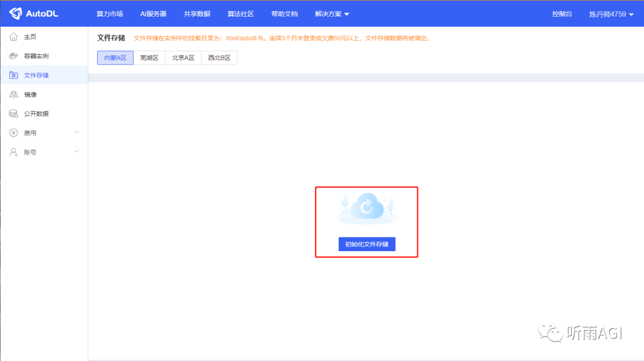
Task: Expand the 费用 sidebar section chevron
Action: (76, 132)
